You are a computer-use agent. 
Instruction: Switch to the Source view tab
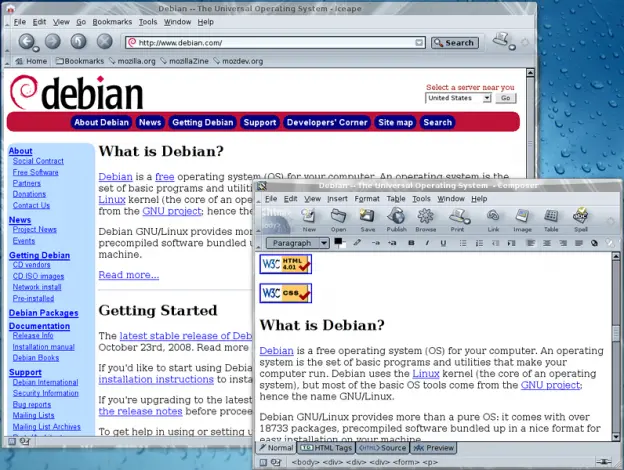[382, 448]
